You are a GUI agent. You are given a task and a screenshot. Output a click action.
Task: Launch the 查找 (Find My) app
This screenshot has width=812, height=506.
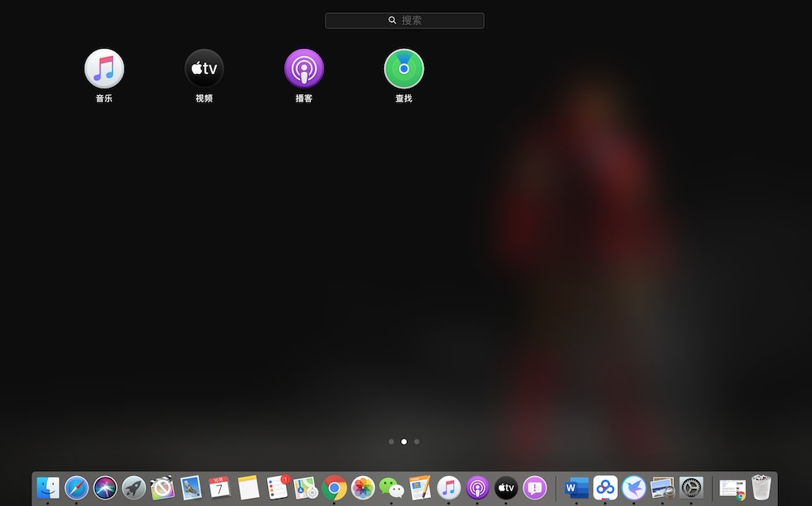coord(404,69)
